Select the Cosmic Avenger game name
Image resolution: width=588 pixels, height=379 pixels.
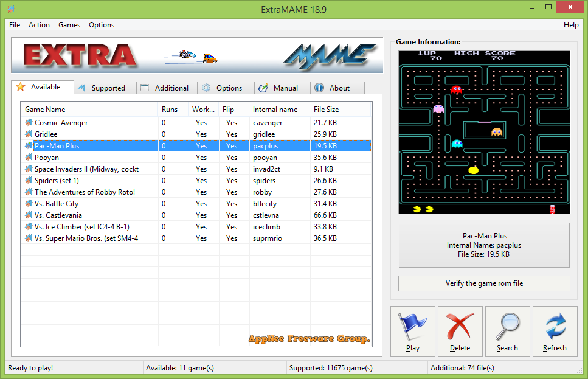click(x=61, y=123)
